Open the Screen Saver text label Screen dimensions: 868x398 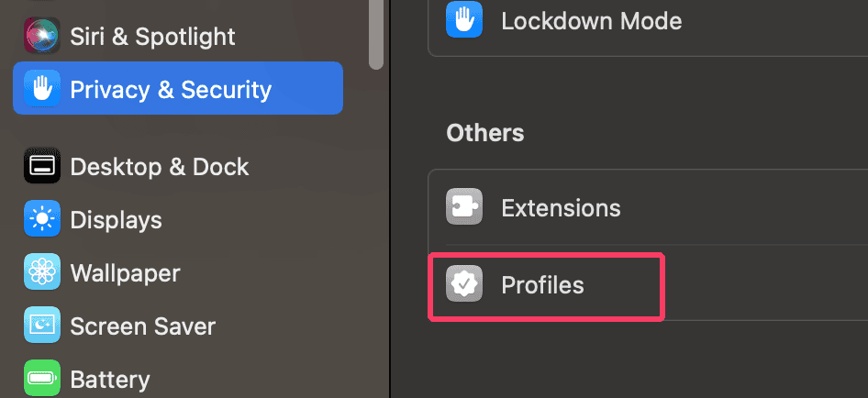[x=142, y=326]
